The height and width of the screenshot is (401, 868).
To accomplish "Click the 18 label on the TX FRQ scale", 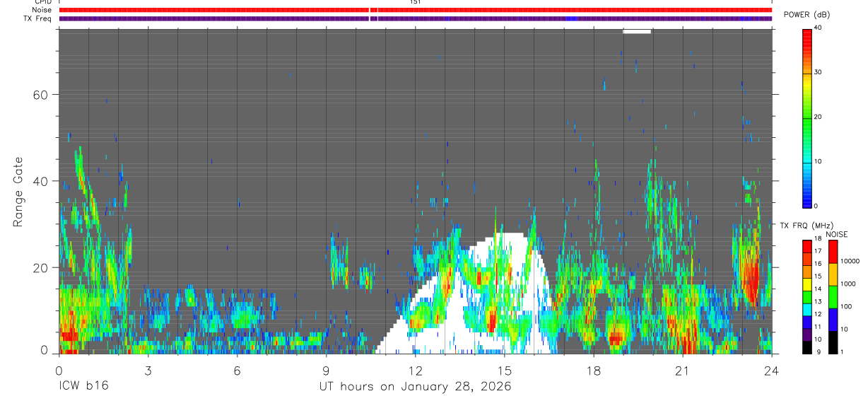I will (818, 239).
